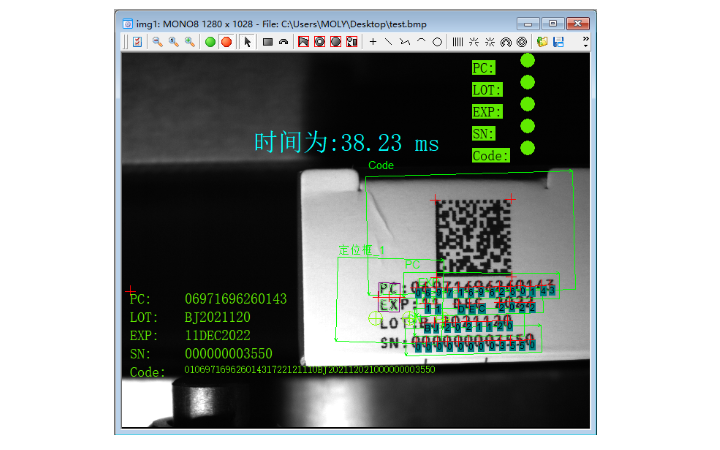Click the cyan time text '38.23 ms'
The height and width of the screenshot is (450, 720).
coord(389,143)
